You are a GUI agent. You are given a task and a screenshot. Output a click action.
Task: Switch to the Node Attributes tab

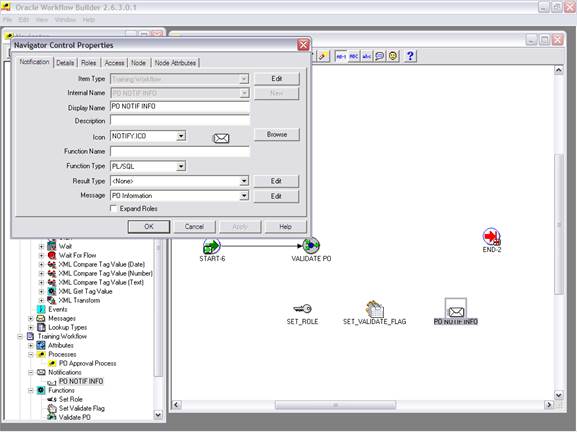(175, 63)
